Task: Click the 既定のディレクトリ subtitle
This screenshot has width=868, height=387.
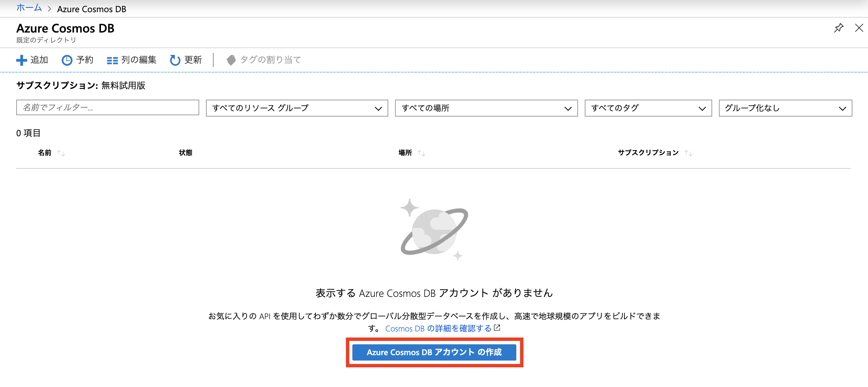Action: [x=46, y=40]
